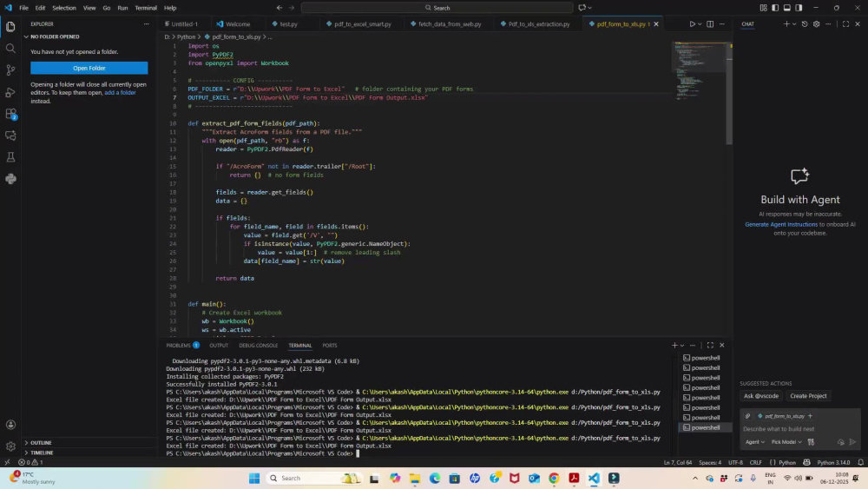The image size is (868, 489).
Task: Open the Extensions view
Action: pyautogui.click(x=10, y=114)
